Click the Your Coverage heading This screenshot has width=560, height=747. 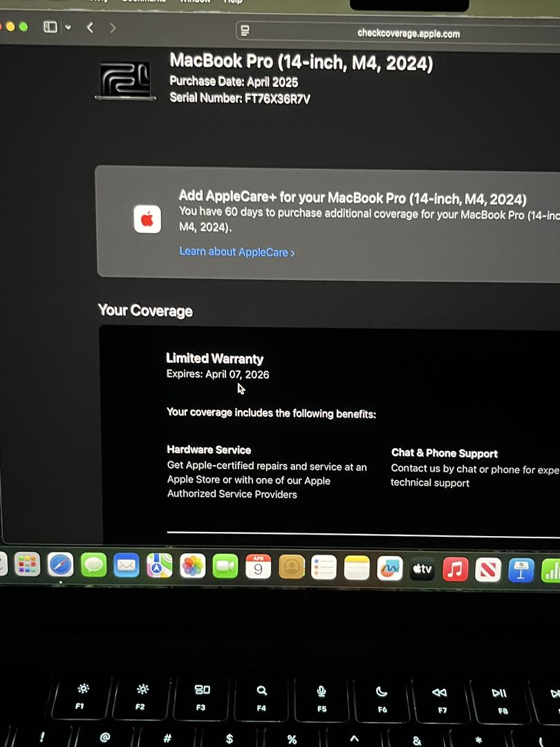[x=145, y=311]
